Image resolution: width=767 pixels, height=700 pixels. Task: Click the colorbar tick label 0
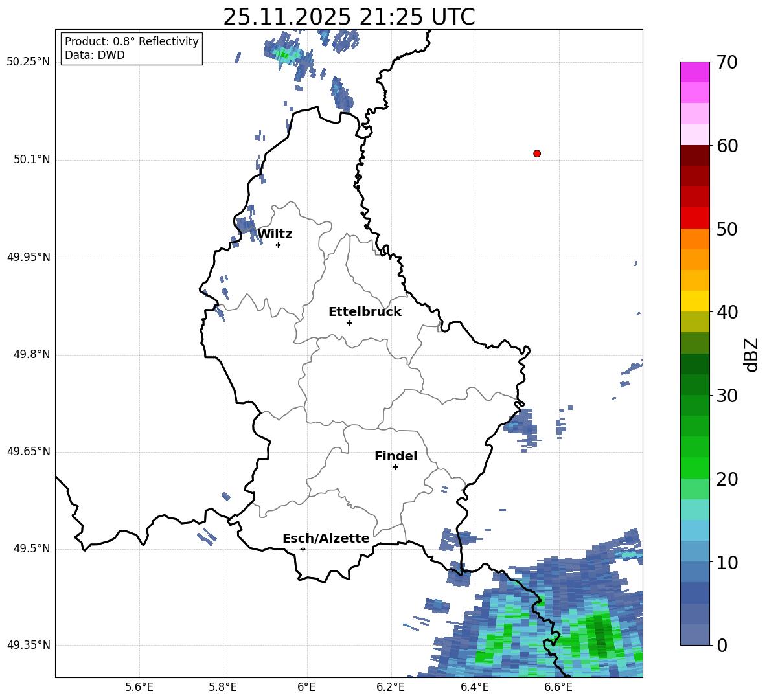pos(722,645)
